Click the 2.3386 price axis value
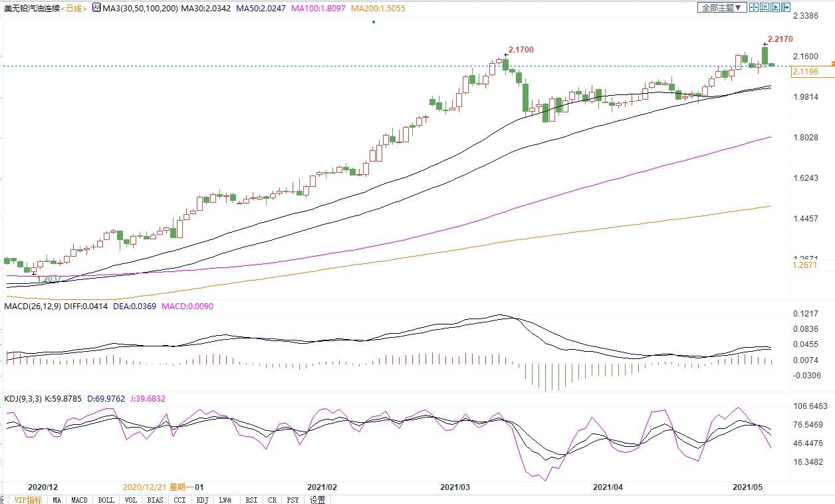 point(806,15)
